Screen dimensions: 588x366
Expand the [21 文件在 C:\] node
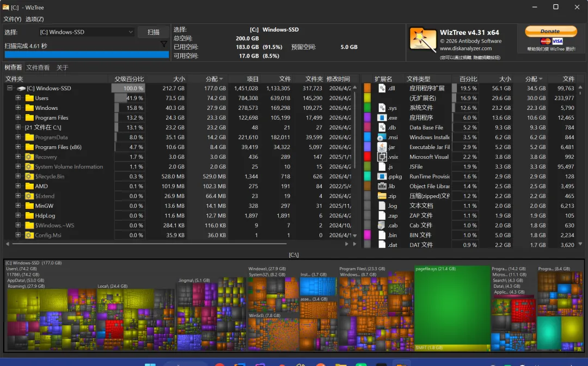pyautogui.click(x=17, y=127)
